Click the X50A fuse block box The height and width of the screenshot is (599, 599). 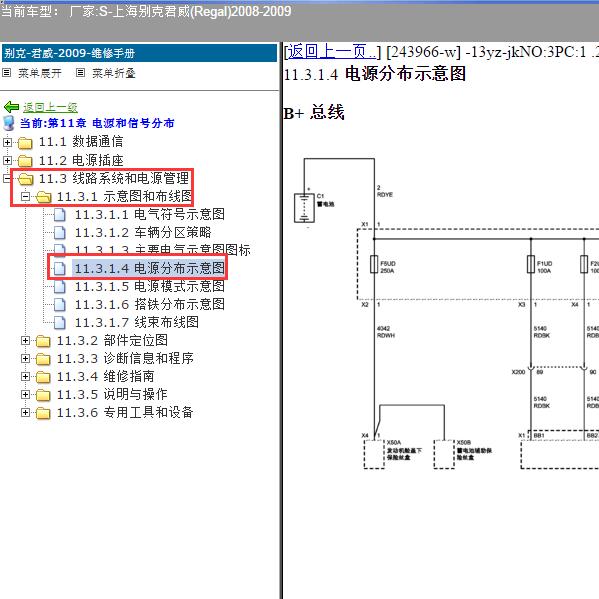[374, 454]
